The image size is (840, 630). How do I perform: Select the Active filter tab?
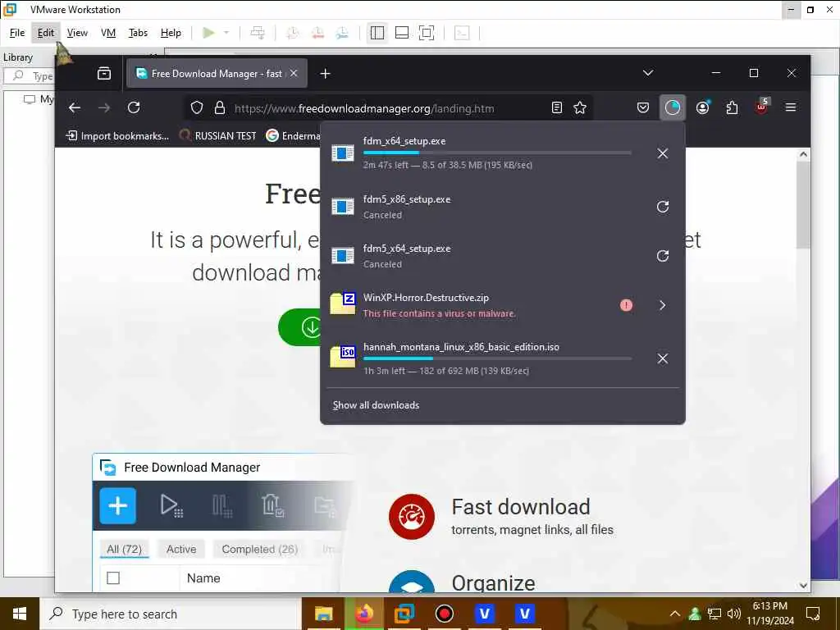pos(181,549)
